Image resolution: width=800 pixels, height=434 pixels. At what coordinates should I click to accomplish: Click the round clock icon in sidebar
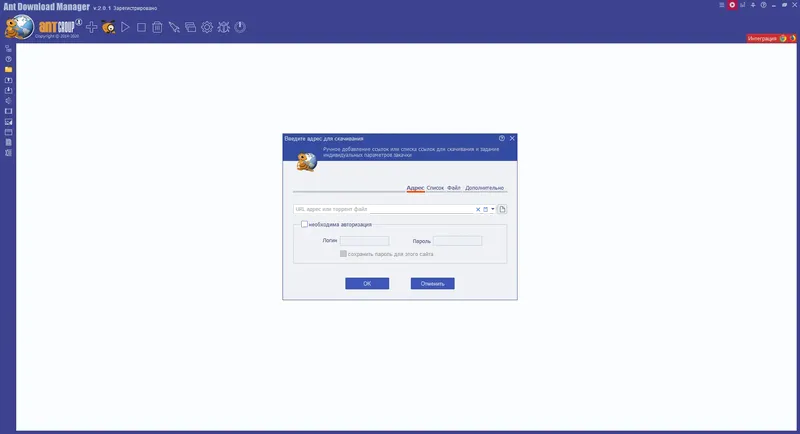(x=8, y=59)
